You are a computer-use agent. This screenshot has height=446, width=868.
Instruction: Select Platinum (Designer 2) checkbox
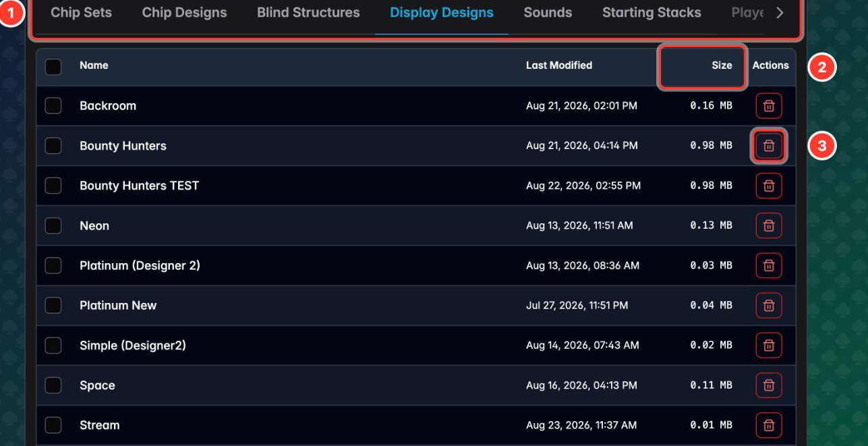[53, 265]
